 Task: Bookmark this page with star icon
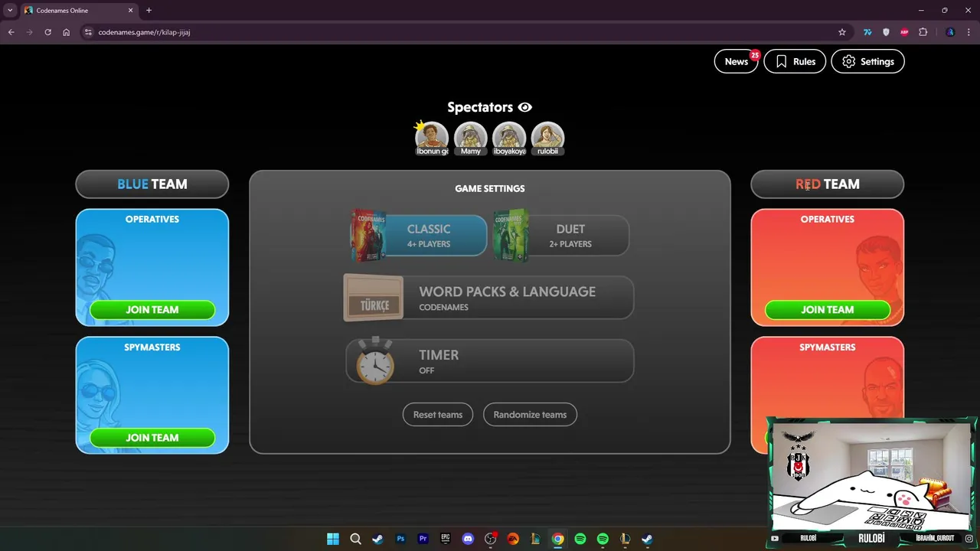tap(842, 32)
